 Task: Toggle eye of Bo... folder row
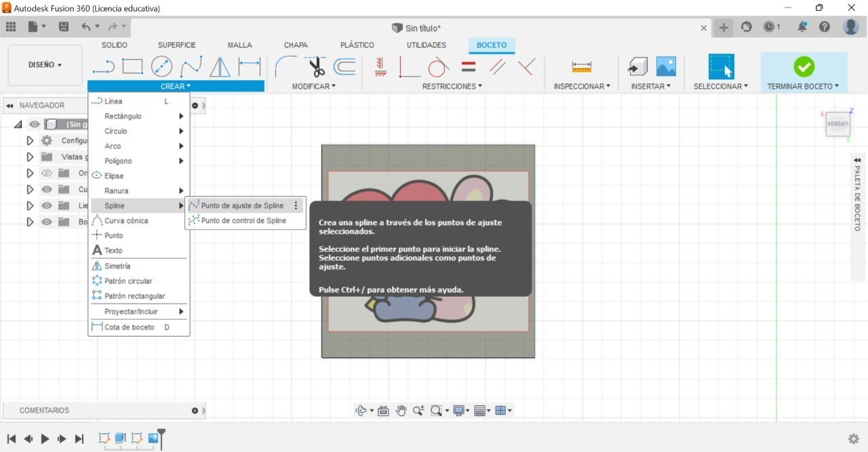[x=46, y=222]
